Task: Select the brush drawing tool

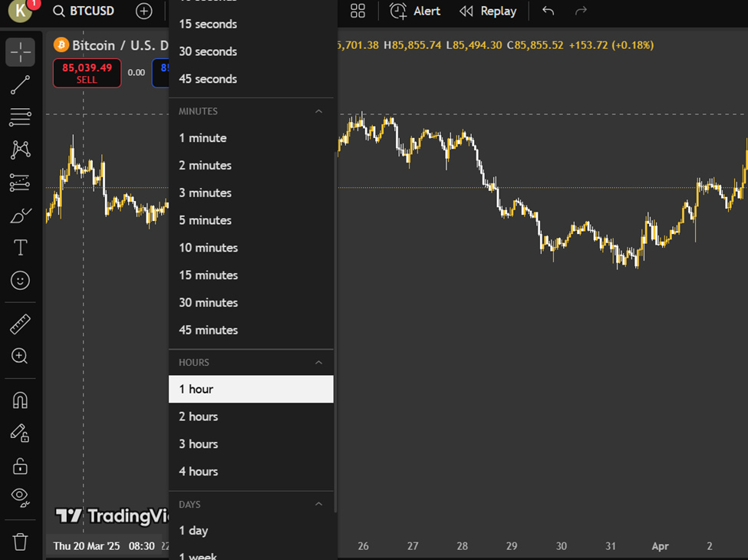Action: (20, 216)
